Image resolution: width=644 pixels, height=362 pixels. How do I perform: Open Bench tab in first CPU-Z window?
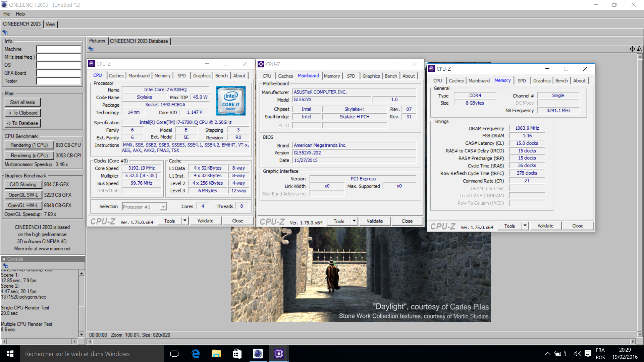(x=221, y=75)
